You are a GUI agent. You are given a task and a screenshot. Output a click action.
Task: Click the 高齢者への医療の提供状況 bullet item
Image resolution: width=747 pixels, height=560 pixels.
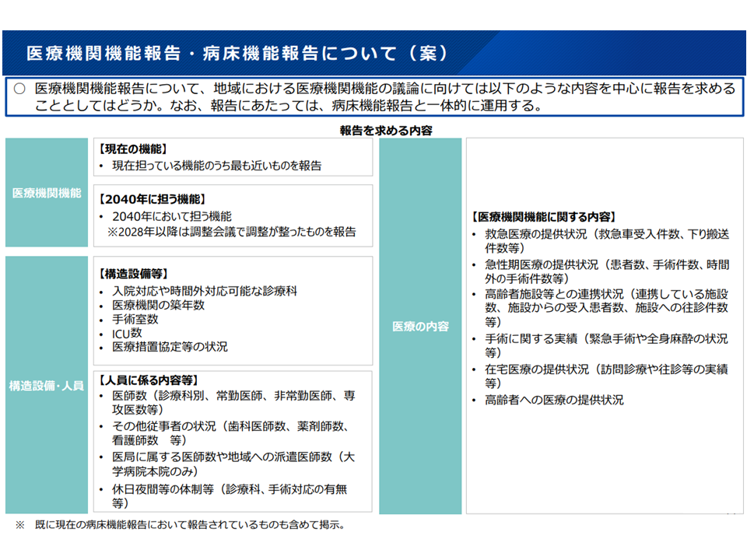pyautogui.click(x=554, y=400)
